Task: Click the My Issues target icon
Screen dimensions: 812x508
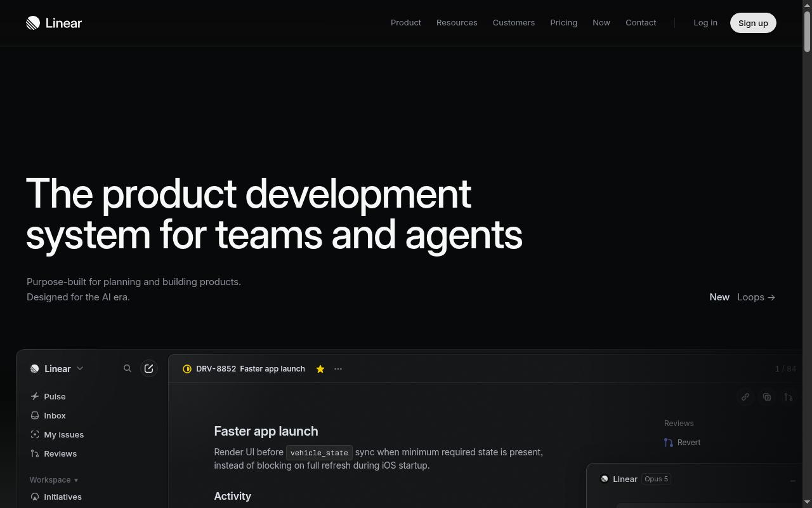Action: tap(35, 434)
